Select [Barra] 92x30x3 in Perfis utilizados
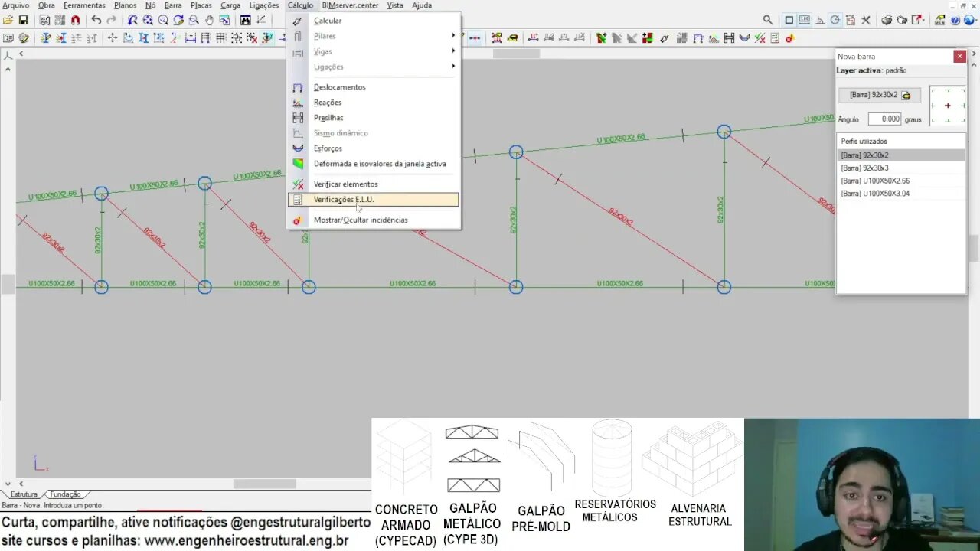This screenshot has width=980, height=551. (x=901, y=168)
